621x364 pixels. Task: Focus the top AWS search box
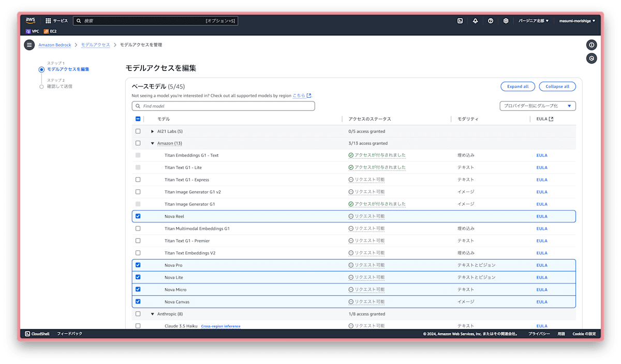tap(155, 21)
